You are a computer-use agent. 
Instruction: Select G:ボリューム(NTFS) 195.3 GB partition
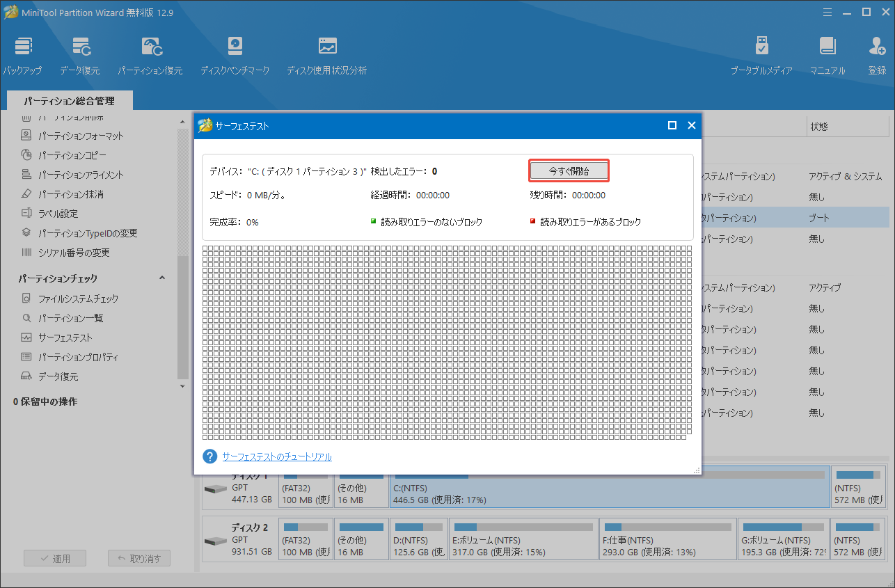(784, 538)
